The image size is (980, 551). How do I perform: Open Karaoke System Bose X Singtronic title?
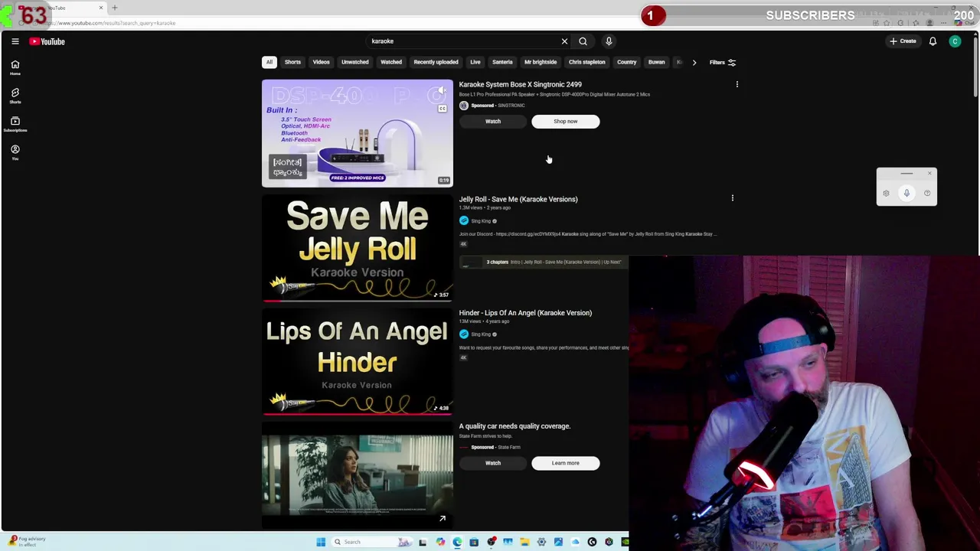(520, 84)
